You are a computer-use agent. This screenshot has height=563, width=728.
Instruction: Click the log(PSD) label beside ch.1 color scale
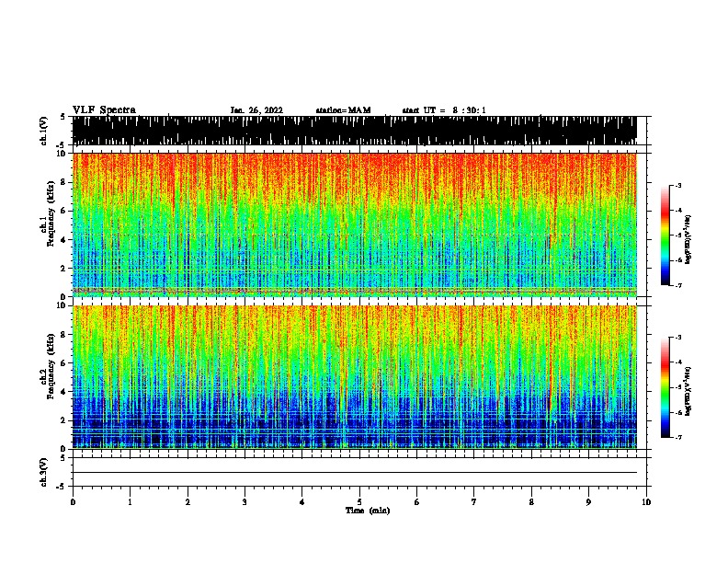pyautogui.click(x=688, y=240)
